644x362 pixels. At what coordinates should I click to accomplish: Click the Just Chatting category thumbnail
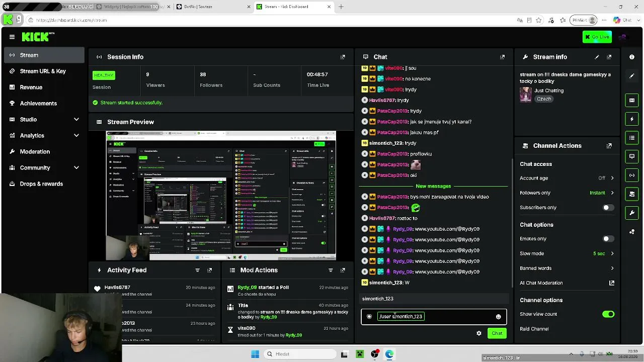coord(526,95)
